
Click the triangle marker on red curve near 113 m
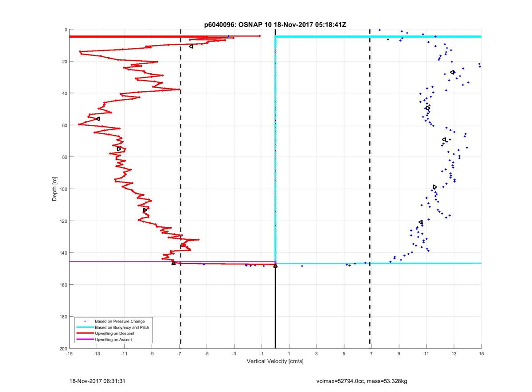pyautogui.click(x=145, y=210)
